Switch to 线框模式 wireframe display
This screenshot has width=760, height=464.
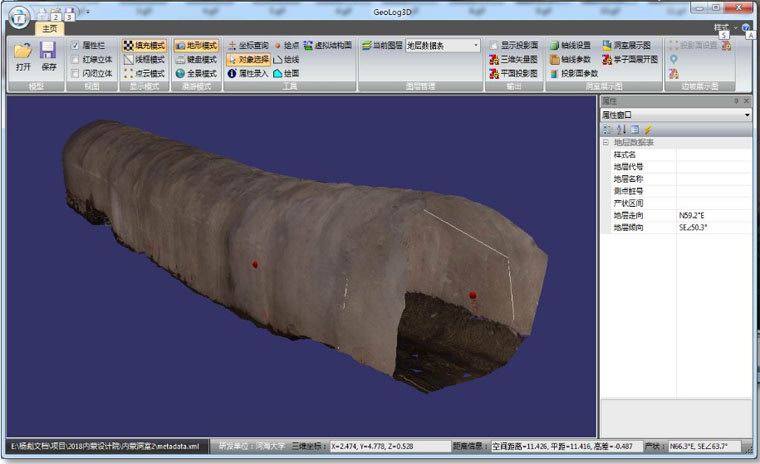[144, 60]
